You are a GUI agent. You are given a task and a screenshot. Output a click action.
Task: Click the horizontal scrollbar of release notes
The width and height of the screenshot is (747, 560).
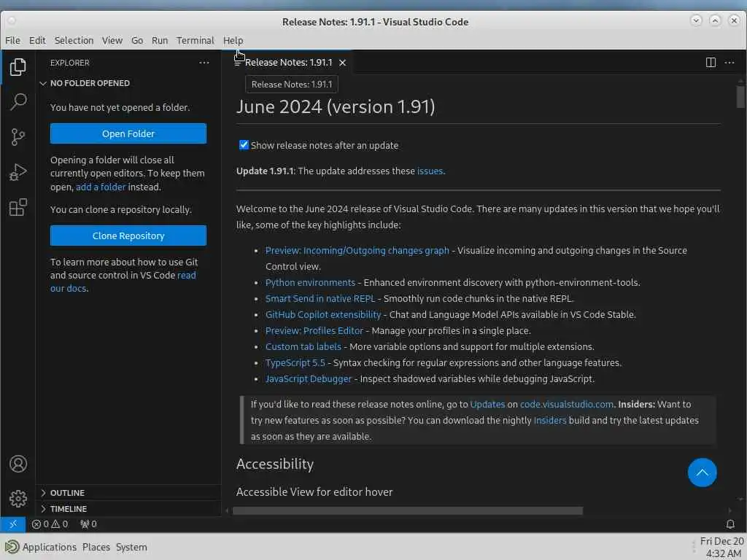407,510
